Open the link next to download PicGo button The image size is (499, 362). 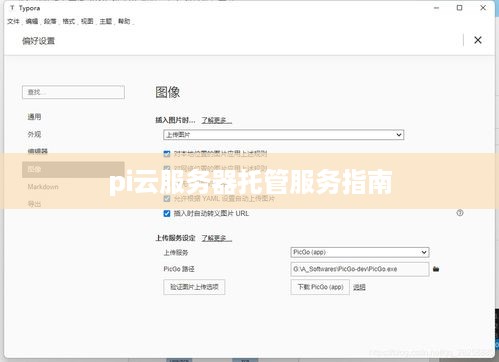[x=359, y=287]
